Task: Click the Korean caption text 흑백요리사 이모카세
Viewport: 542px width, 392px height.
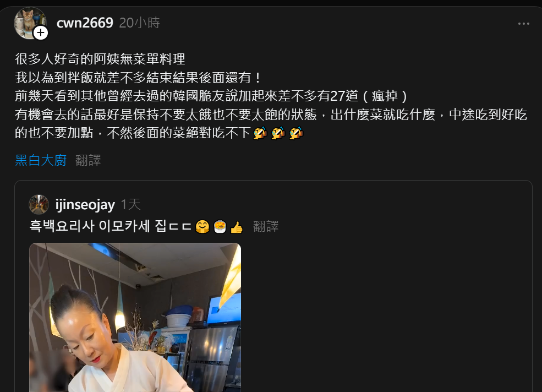Action: point(90,226)
